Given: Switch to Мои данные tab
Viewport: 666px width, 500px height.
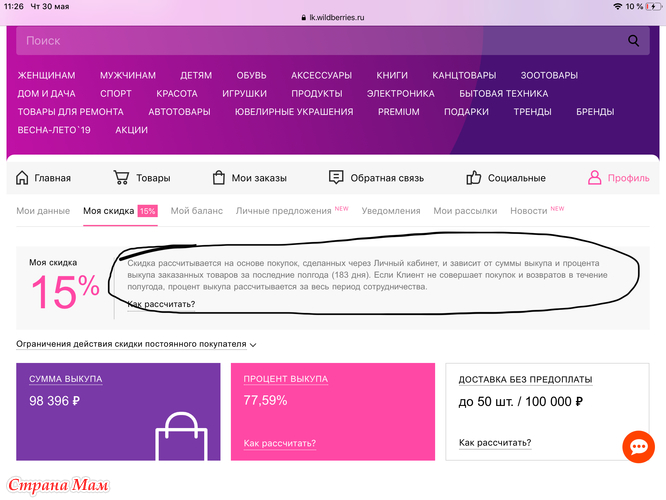Looking at the screenshot, I should pyautogui.click(x=43, y=211).
